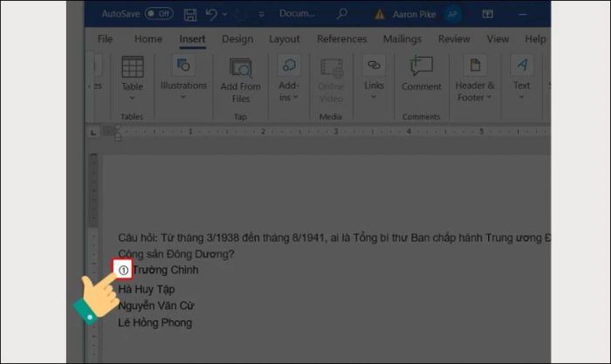Click the Ribbon Display Options icon
Viewport: 611px width, 364px height.
pyautogui.click(x=487, y=14)
